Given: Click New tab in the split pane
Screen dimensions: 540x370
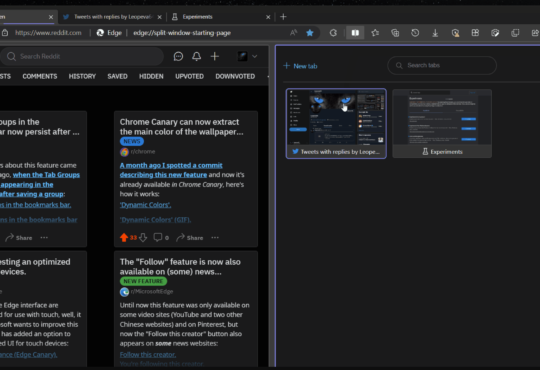Looking at the screenshot, I should [x=300, y=66].
